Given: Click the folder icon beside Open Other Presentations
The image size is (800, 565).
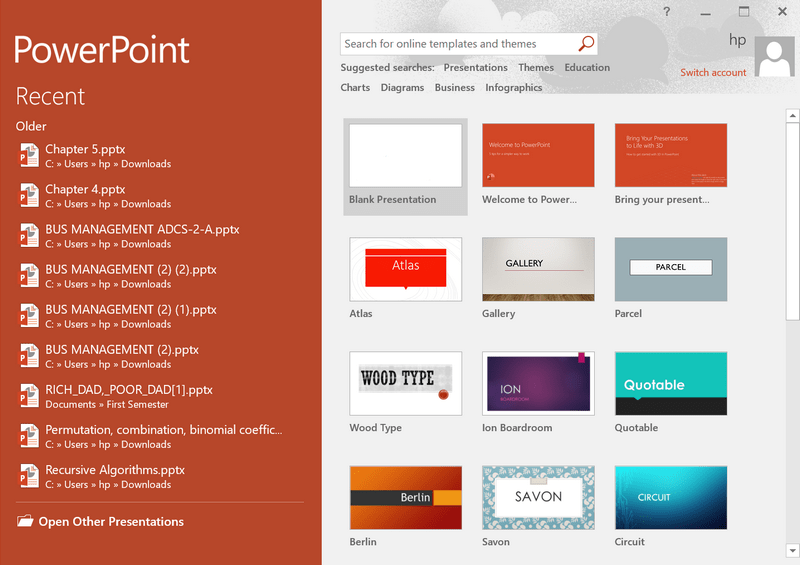Looking at the screenshot, I should click(x=24, y=521).
